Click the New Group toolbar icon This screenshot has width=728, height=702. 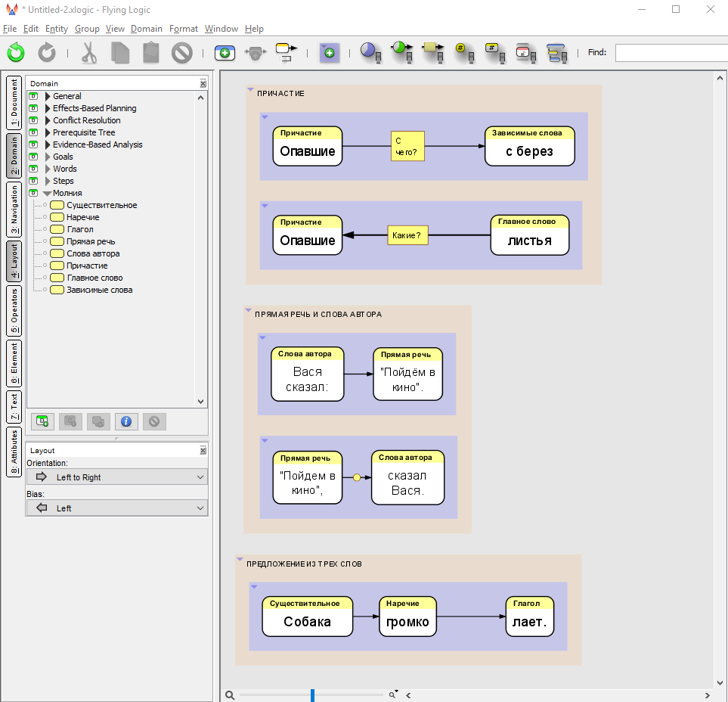(329, 52)
